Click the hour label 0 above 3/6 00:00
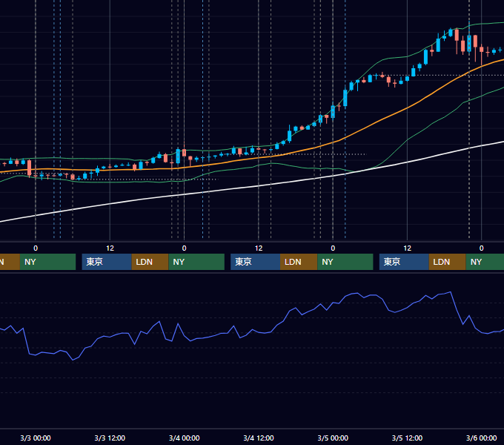This screenshot has height=445, width=504. (x=482, y=248)
